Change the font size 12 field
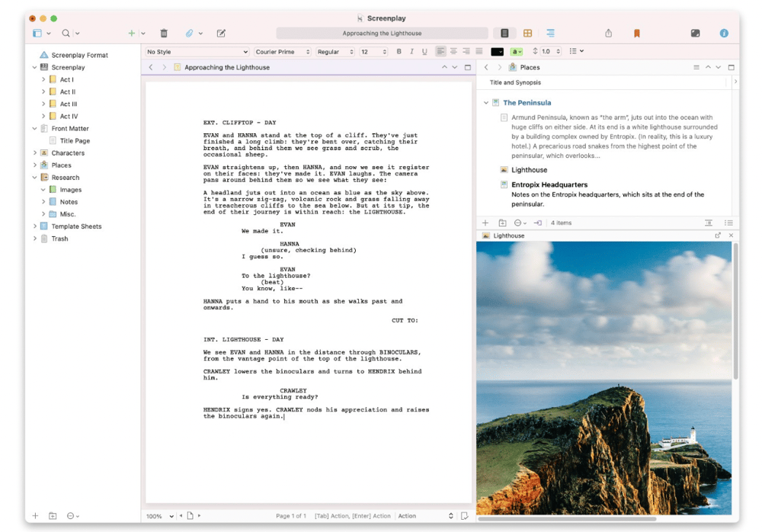Image resolution: width=762 pixels, height=532 pixels. coord(373,52)
